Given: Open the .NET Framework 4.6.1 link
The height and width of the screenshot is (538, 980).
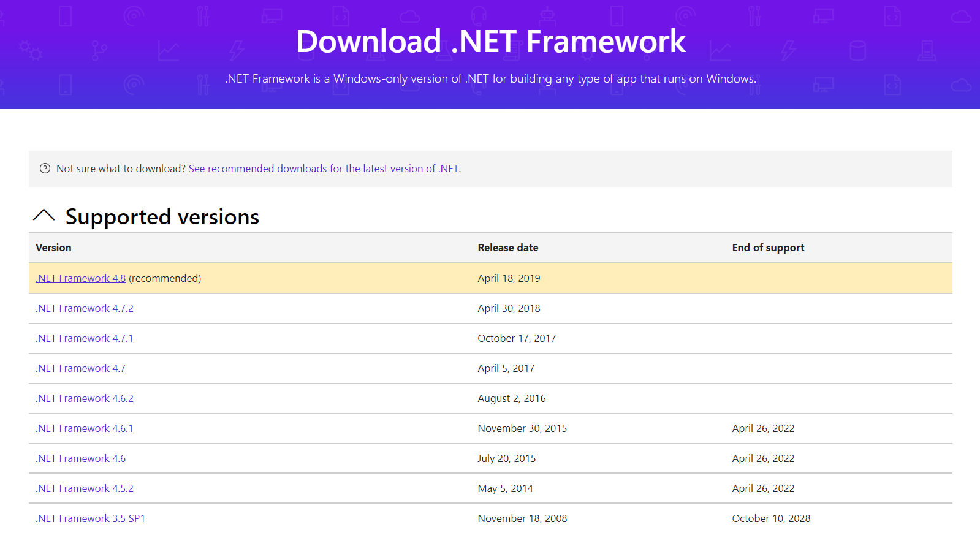Looking at the screenshot, I should tap(84, 428).
